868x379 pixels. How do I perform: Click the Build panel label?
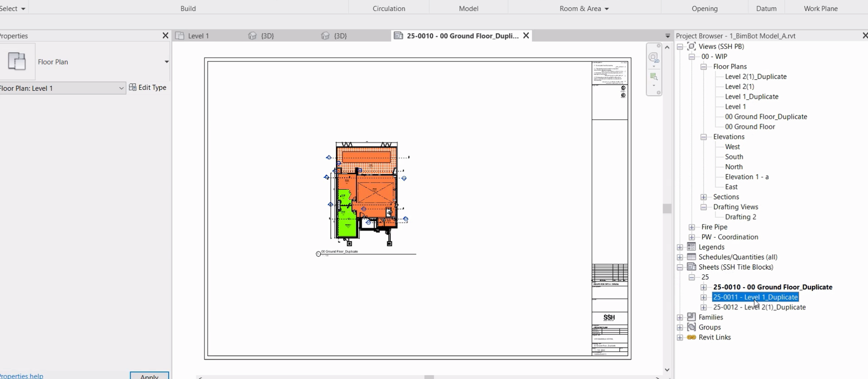coord(188,9)
